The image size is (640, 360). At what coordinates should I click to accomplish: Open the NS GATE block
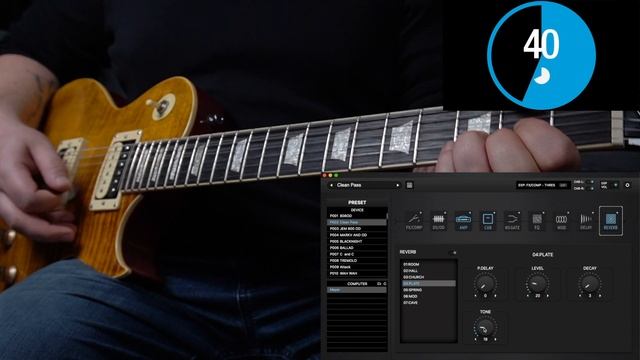pyautogui.click(x=512, y=221)
